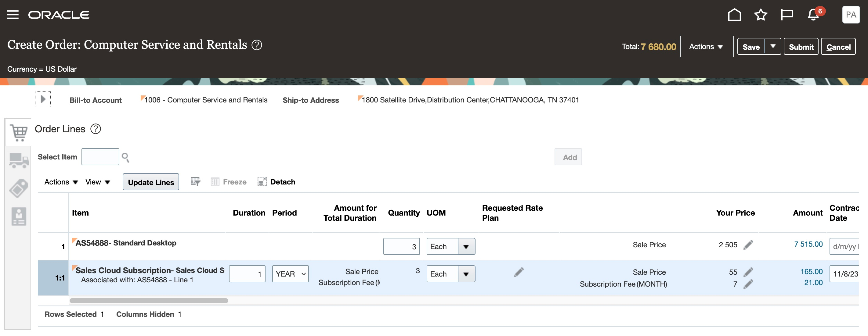The height and width of the screenshot is (336, 868).
Task: Click Query By Example filter icon
Action: 195,182
